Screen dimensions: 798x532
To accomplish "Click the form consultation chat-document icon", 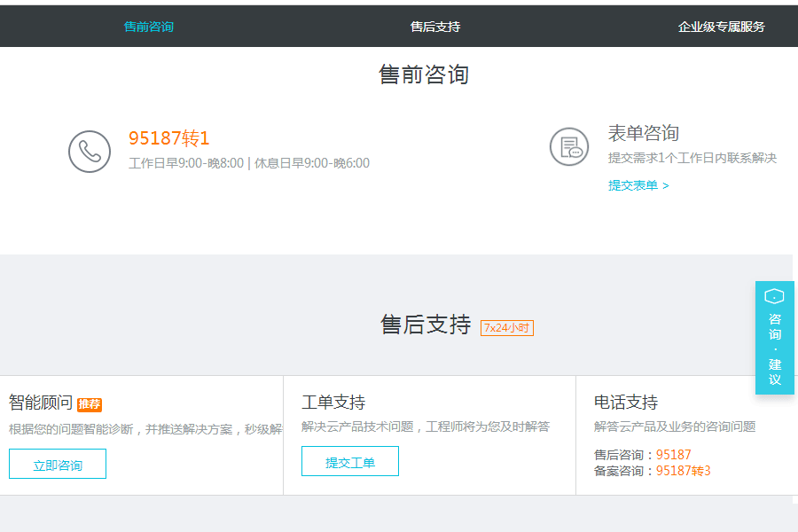I will click(x=568, y=146).
